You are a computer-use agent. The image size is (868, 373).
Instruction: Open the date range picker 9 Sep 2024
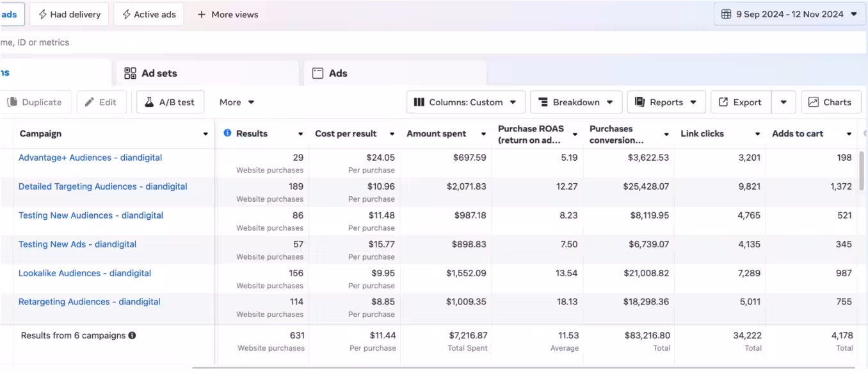coord(790,14)
